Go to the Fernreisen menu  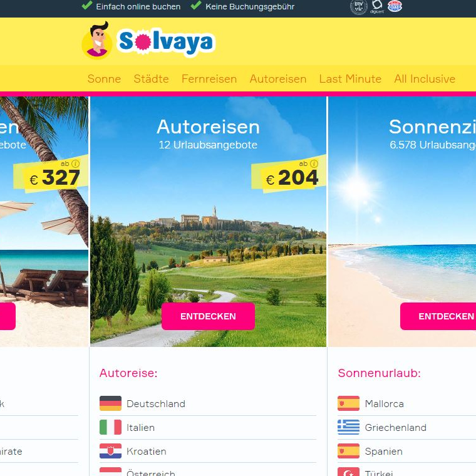[209, 79]
